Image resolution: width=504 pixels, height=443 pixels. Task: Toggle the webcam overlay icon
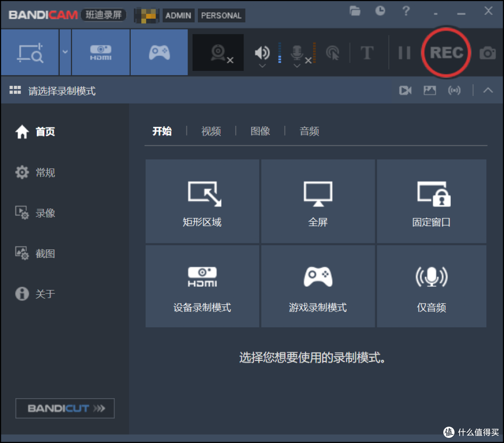[x=218, y=52]
